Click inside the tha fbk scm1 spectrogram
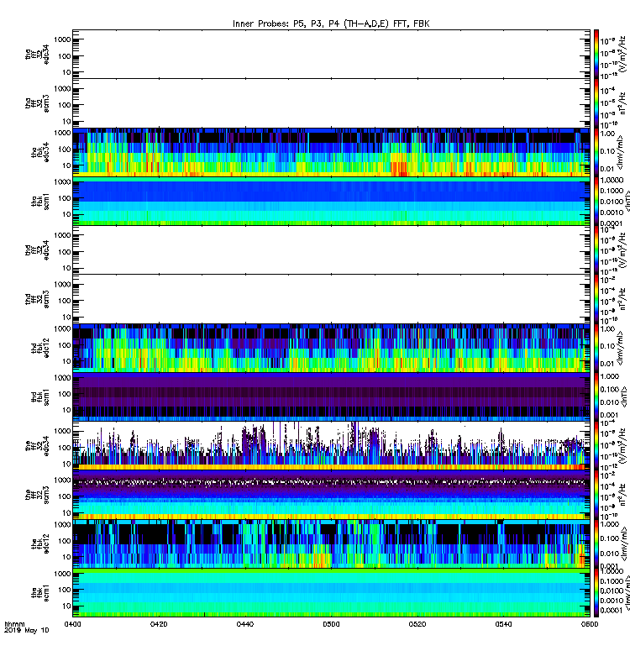This screenshot has width=630, height=672. click(x=331, y=202)
